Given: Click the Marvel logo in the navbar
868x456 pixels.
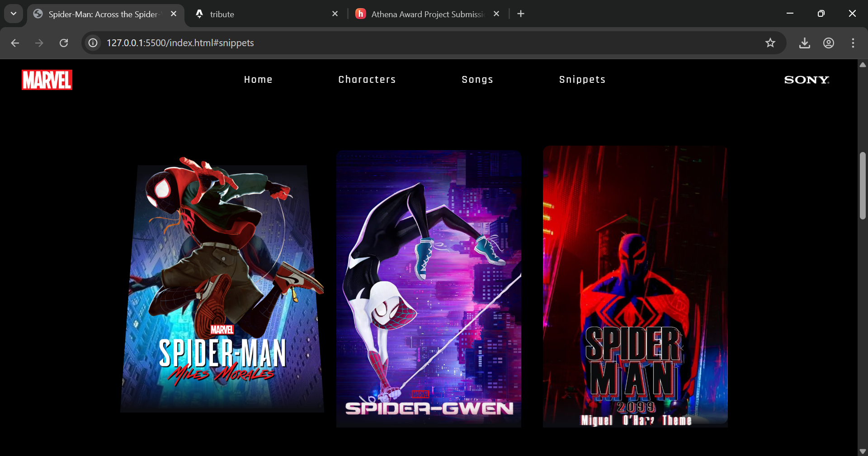Looking at the screenshot, I should 47,80.
